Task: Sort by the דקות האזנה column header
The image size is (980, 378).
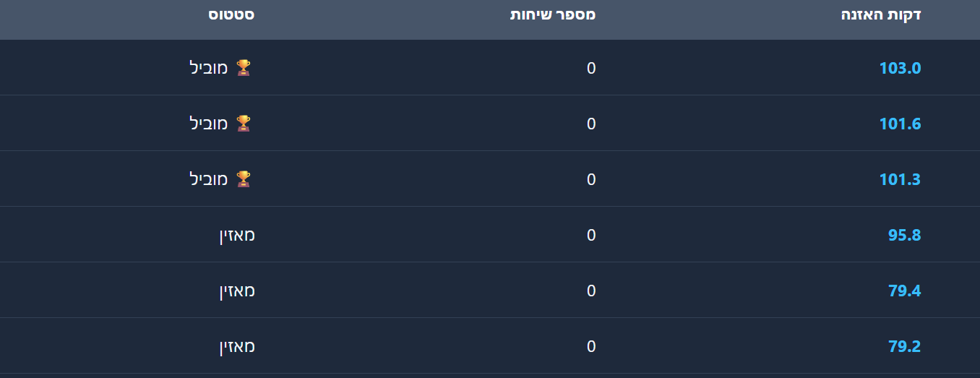Action: (880, 15)
